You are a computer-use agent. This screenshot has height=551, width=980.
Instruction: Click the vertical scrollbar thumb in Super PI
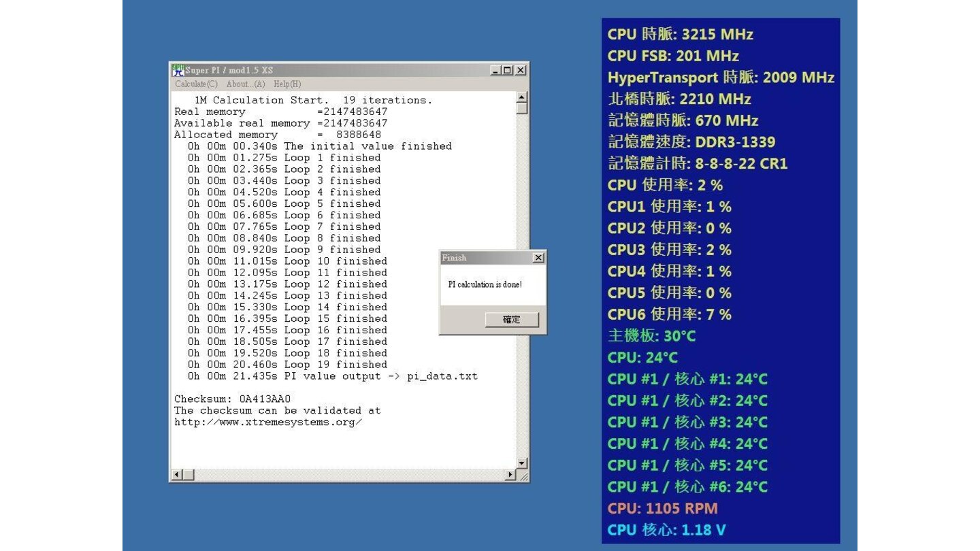pos(522,108)
